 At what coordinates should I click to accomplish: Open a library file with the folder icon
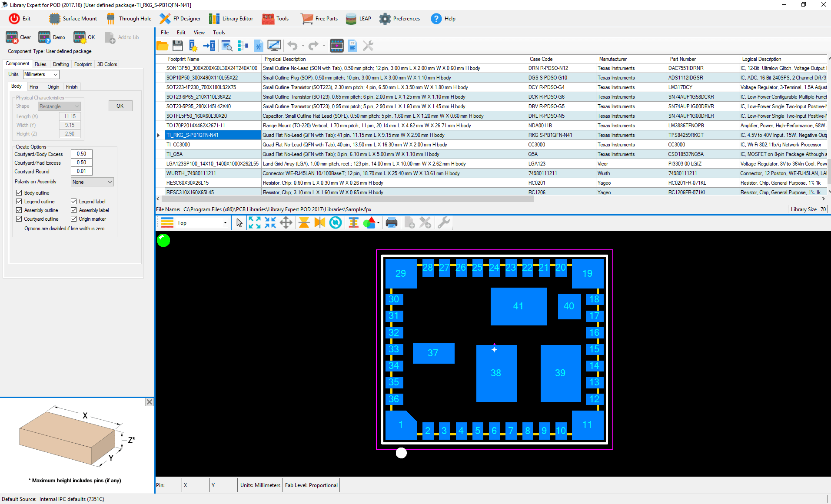[162, 46]
